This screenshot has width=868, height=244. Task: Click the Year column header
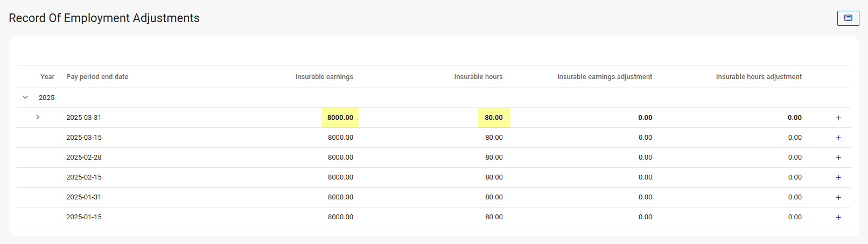[x=47, y=77]
